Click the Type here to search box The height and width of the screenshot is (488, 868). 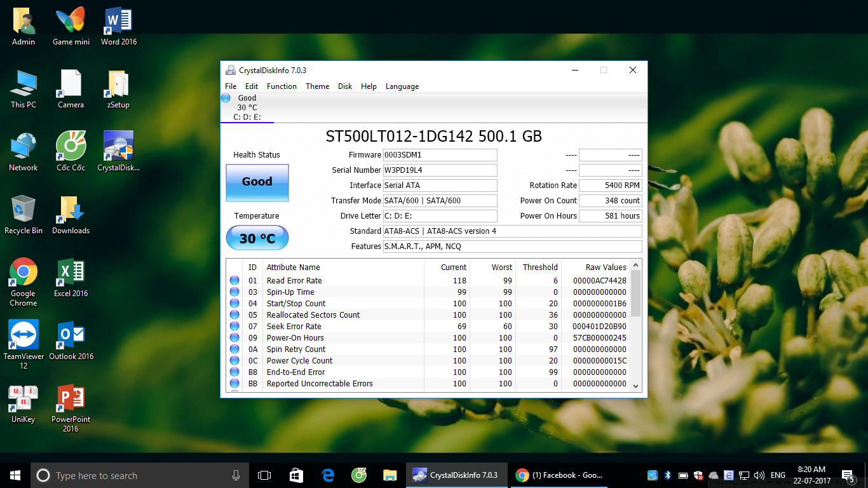pos(140,475)
